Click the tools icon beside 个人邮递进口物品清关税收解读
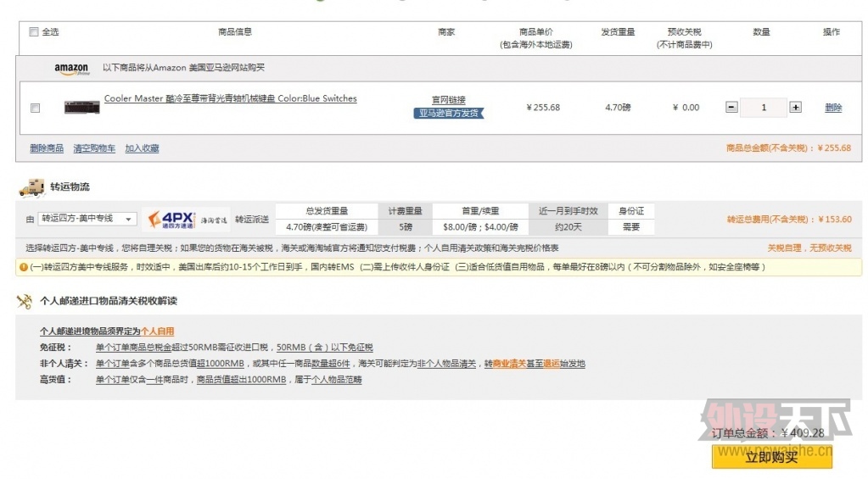This screenshot has height=479, width=868. click(25, 302)
